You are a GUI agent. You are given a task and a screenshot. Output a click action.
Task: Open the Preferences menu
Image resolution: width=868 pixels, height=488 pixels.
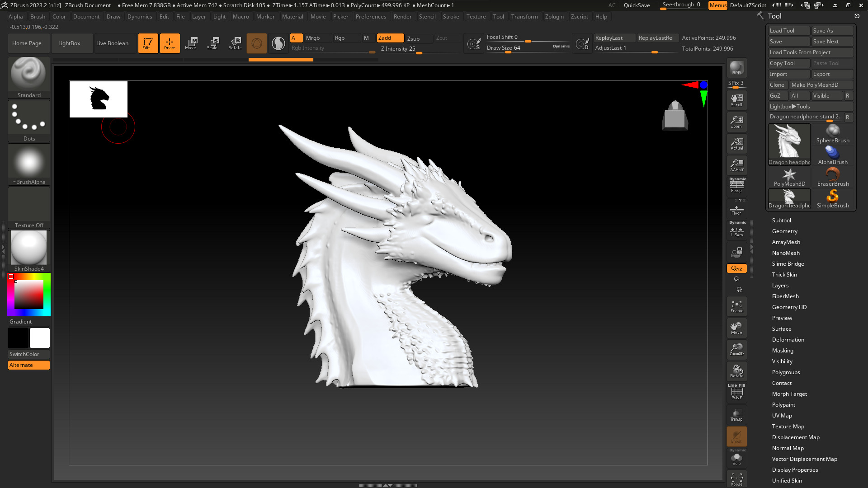click(x=371, y=17)
